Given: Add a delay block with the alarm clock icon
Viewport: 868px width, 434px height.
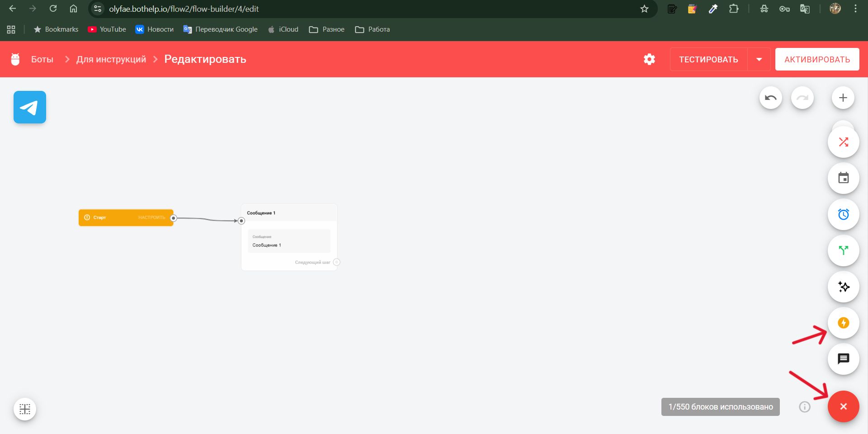Looking at the screenshot, I should (x=844, y=214).
